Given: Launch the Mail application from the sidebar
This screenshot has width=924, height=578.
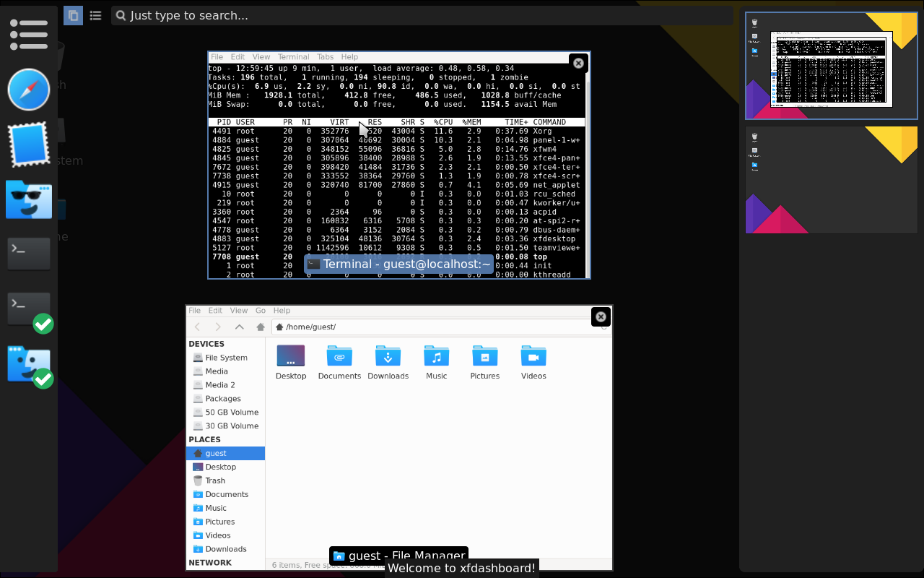Looking at the screenshot, I should pyautogui.click(x=28, y=144).
